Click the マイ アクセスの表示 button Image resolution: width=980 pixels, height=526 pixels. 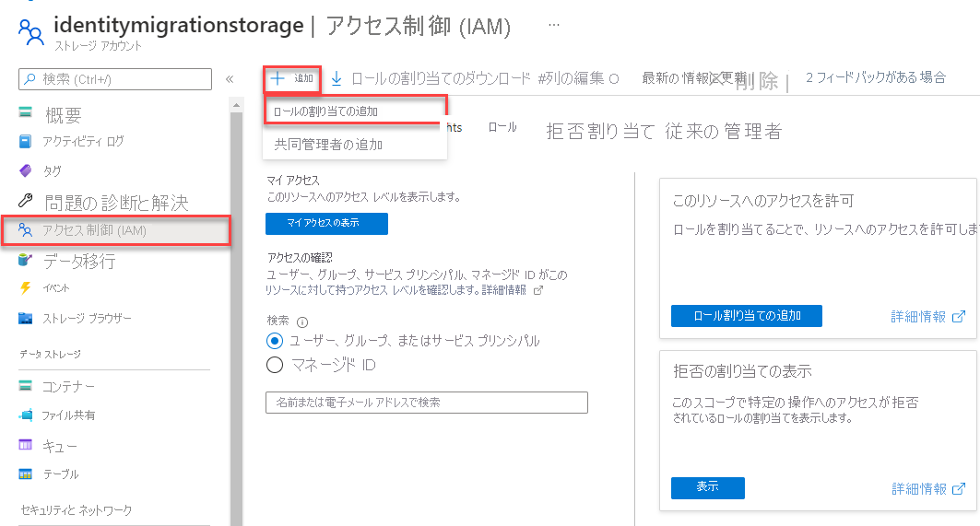[326, 224]
